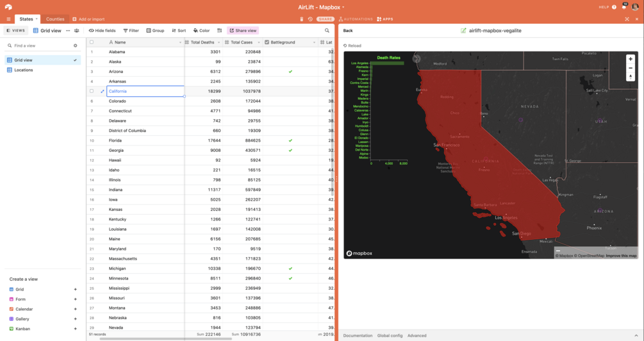This screenshot has width=644, height=341.
Task: Open the help question mark
Action: click(x=614, y=7)
